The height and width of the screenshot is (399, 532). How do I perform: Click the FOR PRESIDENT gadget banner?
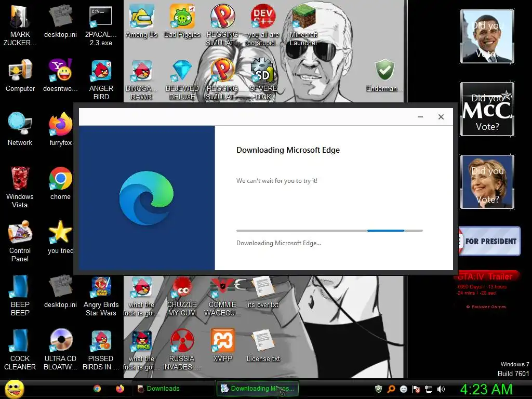(489, 241)
